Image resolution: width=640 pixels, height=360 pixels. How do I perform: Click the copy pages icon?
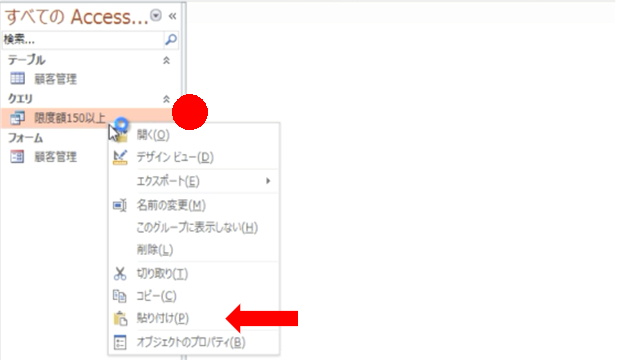tap(120, 296)
